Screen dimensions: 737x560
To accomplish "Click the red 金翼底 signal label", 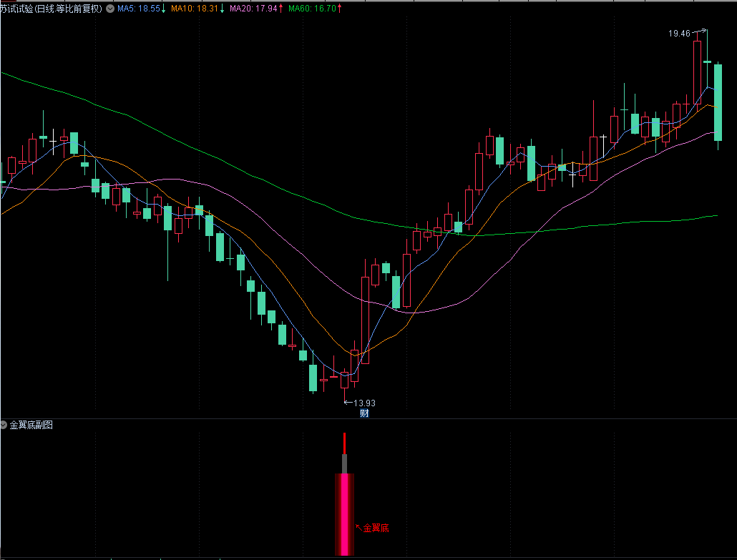I will pos(376,528).
